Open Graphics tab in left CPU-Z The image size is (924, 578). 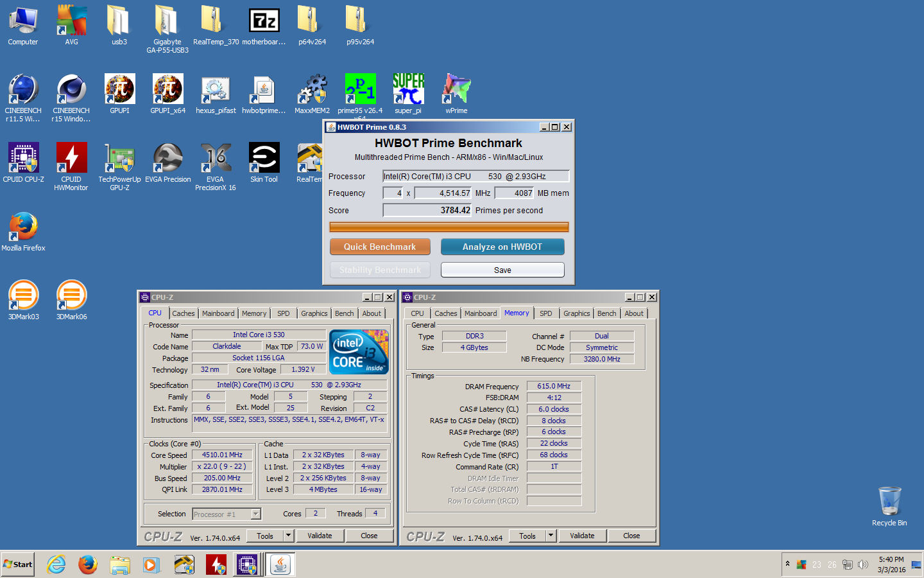314,313
